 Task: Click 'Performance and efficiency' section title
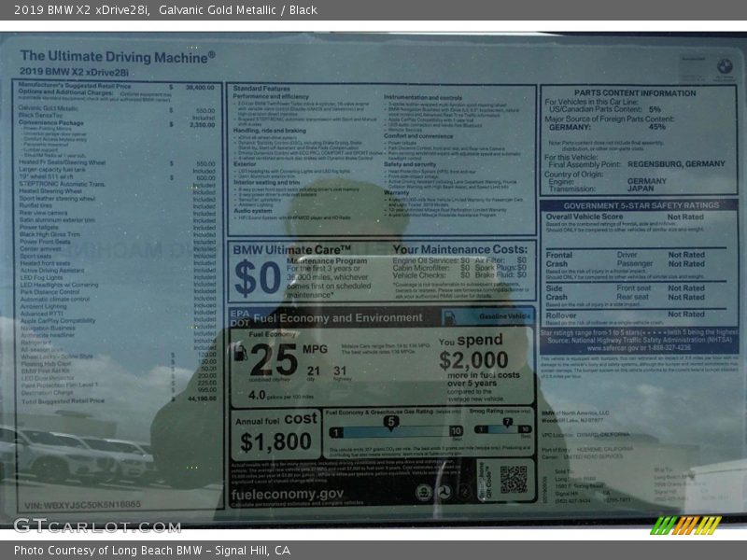[x=271, y=96]
